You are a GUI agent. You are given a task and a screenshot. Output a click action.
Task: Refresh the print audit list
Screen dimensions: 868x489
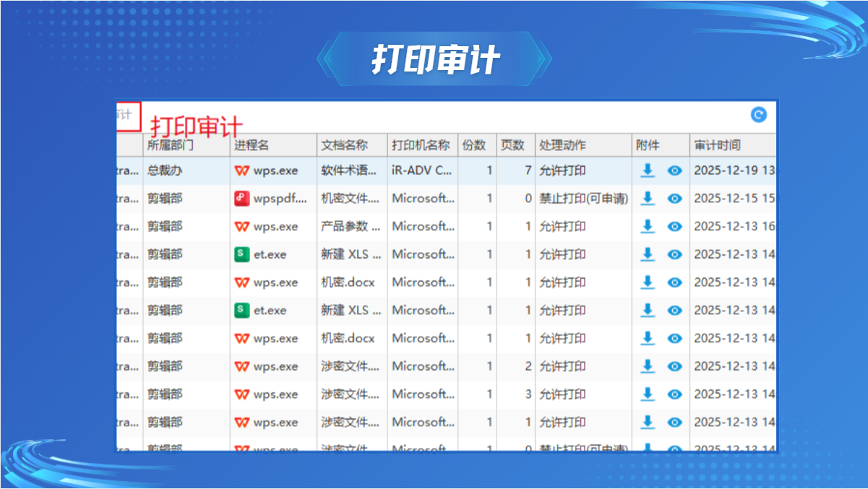(x=758, y=115)
